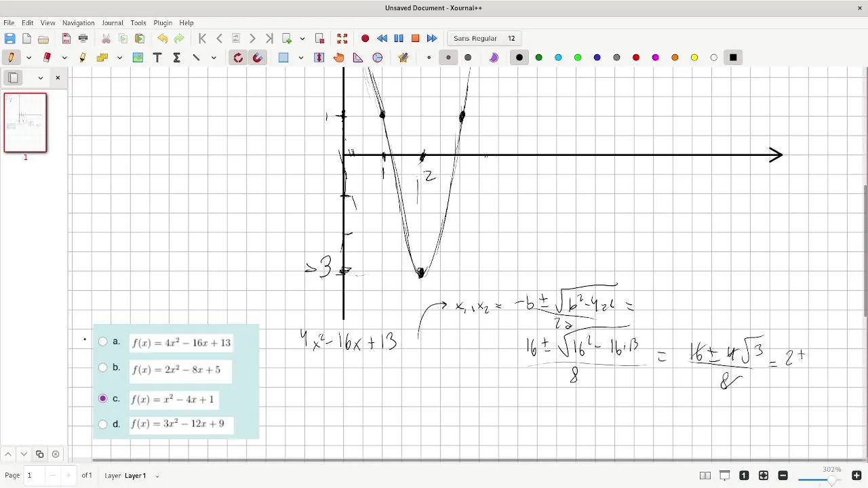Viewport: 868px width, 488px height.
Task: Insert an image
Action: pyautogui.click(x=138, y=58)
